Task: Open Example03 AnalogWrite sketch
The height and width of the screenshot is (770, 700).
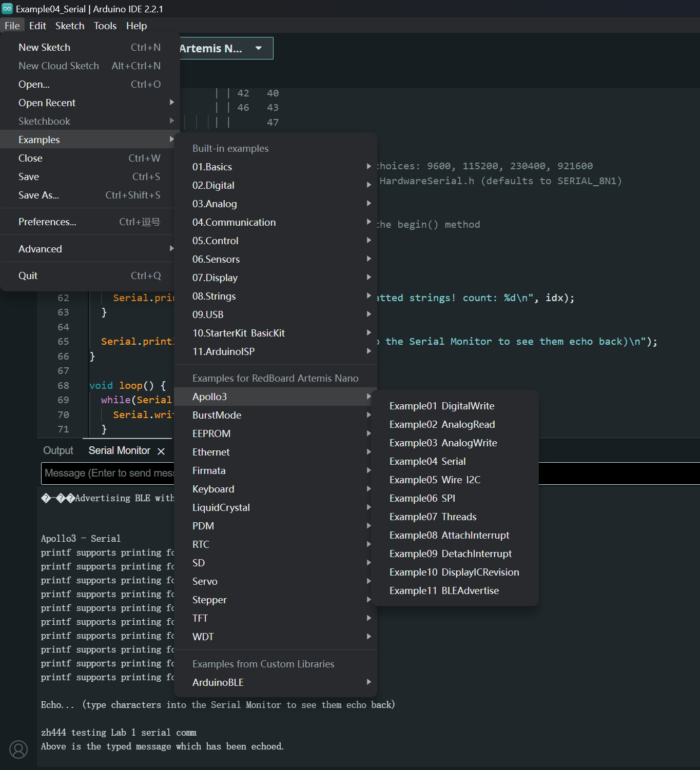Action: pos(455,443)
